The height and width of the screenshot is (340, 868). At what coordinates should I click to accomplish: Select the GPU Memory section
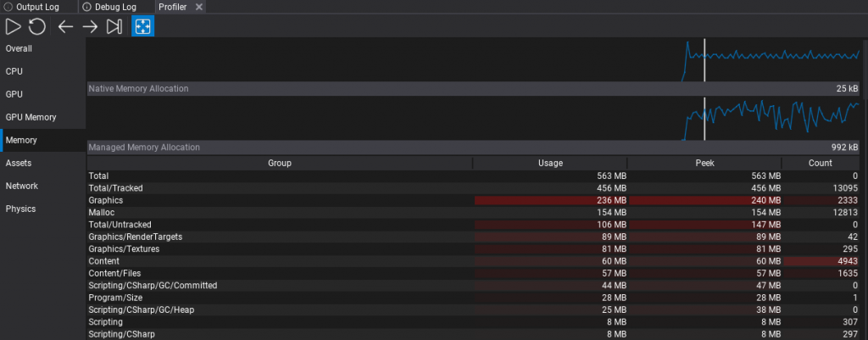31,117
